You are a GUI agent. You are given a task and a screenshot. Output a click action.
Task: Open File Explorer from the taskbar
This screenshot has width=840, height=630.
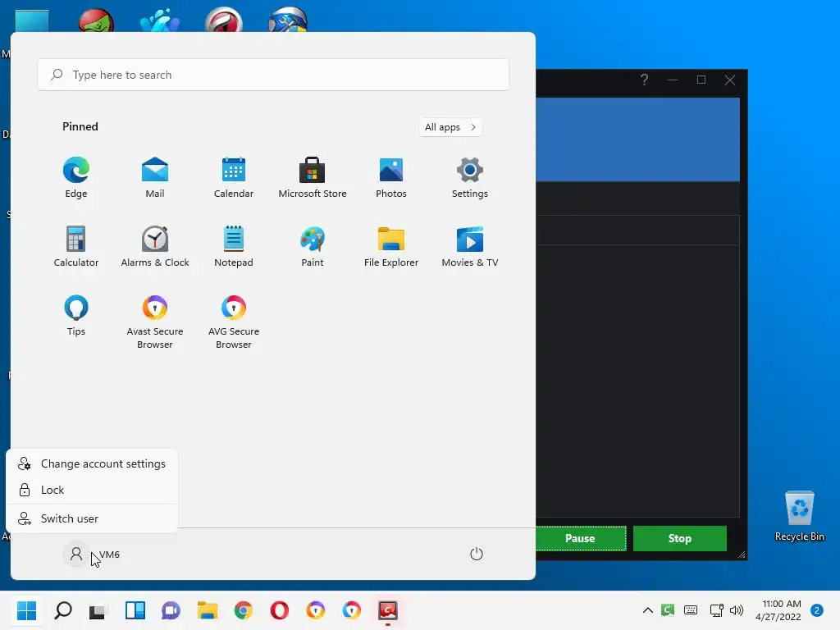point(208,610)
